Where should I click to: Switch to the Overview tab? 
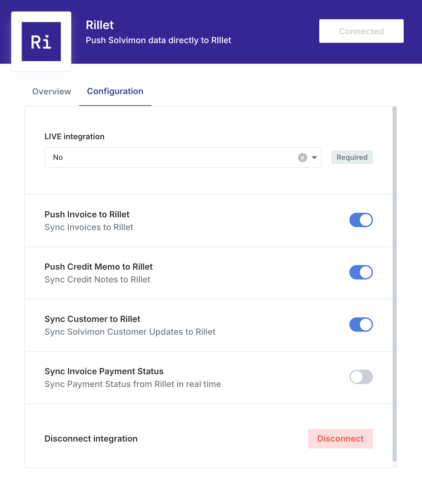click(x=52, y=92)
